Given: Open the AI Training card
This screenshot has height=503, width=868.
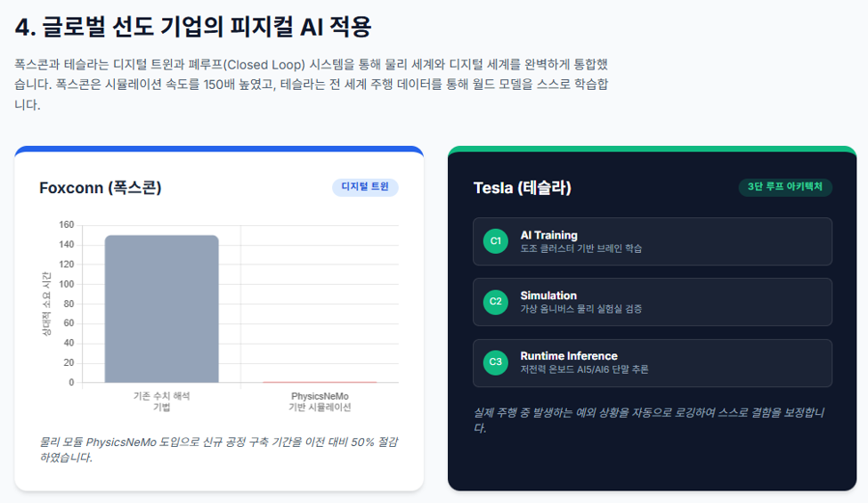Looking at the screenshot, I should [652, 241].
